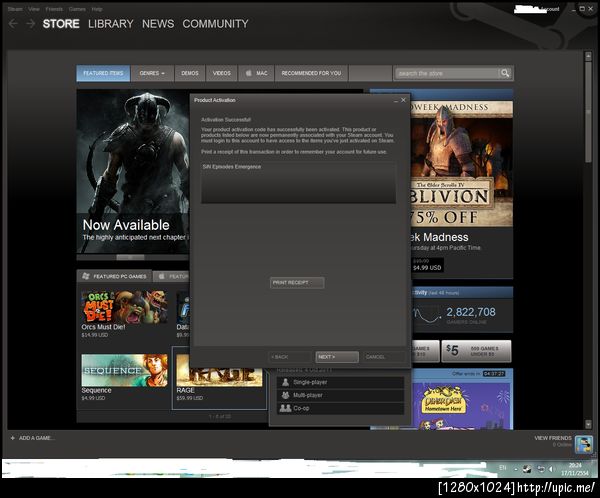Click the 2,822,708 gamers online stat

(x=471, y=312)
